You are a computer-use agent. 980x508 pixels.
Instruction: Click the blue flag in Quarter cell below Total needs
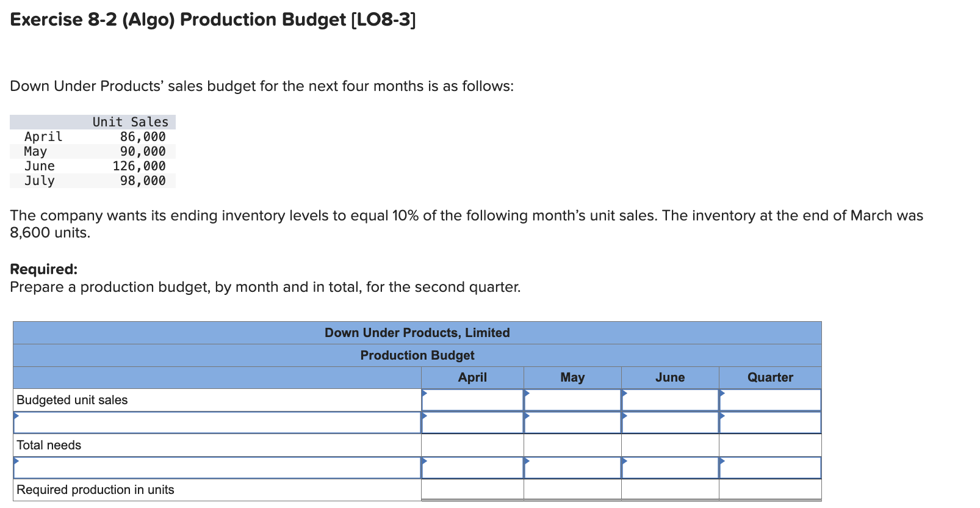(x=722, y=462)
